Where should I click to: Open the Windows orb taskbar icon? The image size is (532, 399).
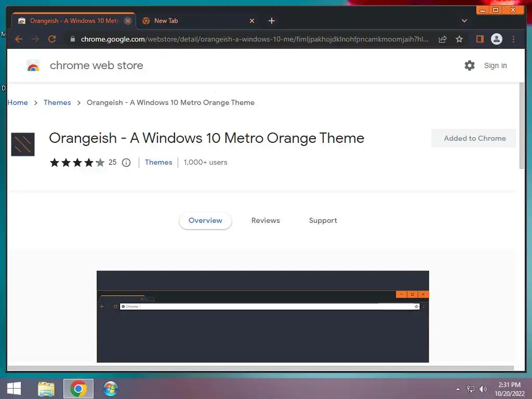111,389
